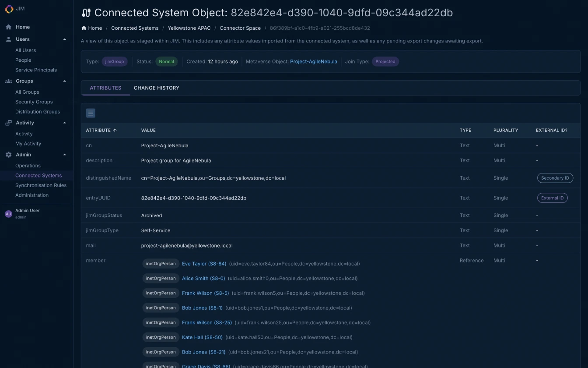The width and height of the screenshot is (588, 368).
Task: Collapse the Activity section in the sidebar
Action: click(65, 123)
